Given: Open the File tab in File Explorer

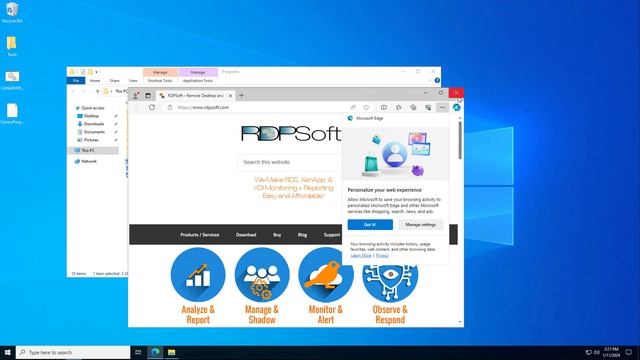Looking at the screenshot, I should [x=76, y=81].
